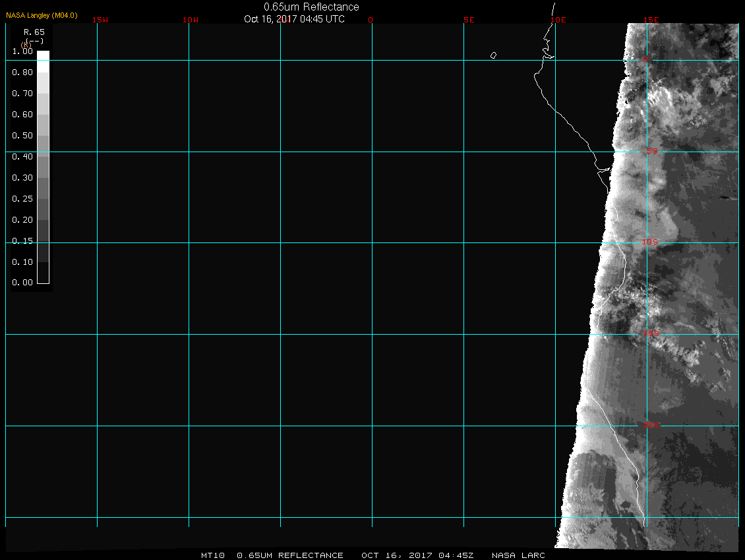Select the 0.65um Reflectance title

pyautogui.click(x=311, y=7)
